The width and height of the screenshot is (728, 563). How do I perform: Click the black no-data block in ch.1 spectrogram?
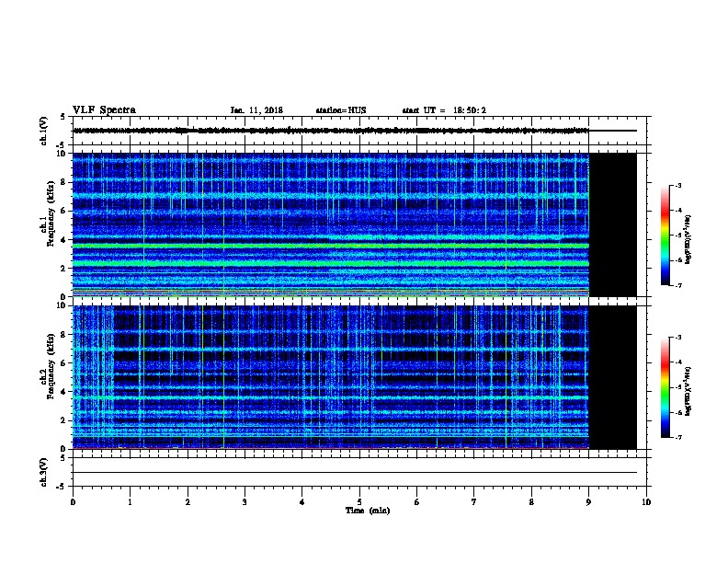point(613,224)
